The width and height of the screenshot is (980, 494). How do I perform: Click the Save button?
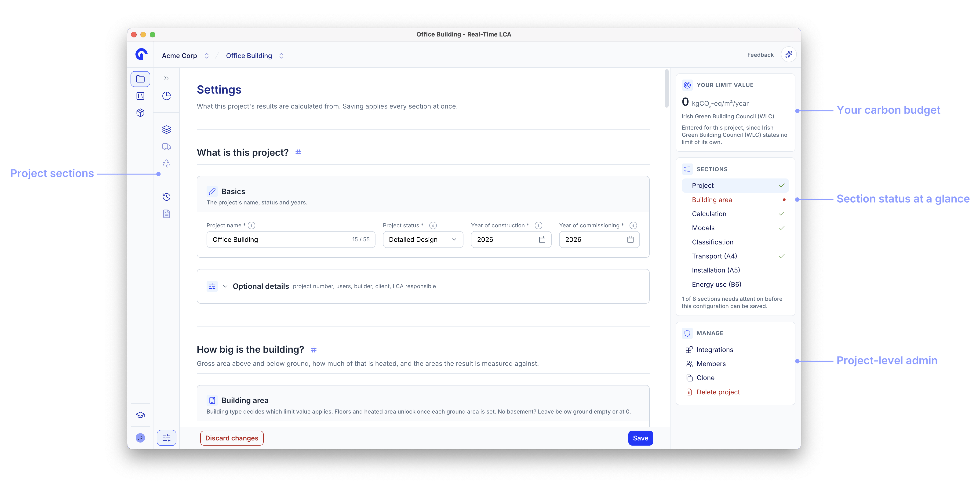[x=640, y=438]
